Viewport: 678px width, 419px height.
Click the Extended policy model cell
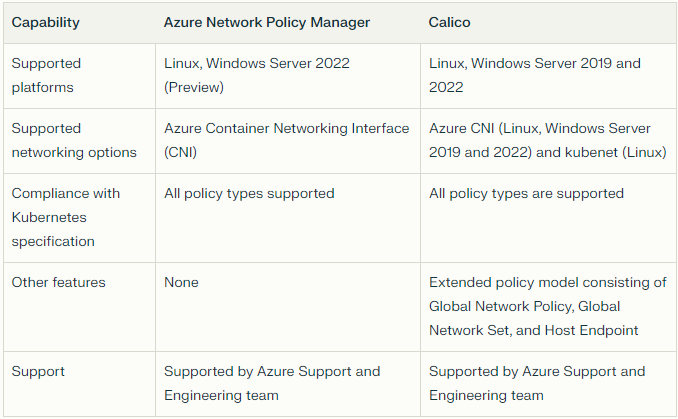pos(547,307)
